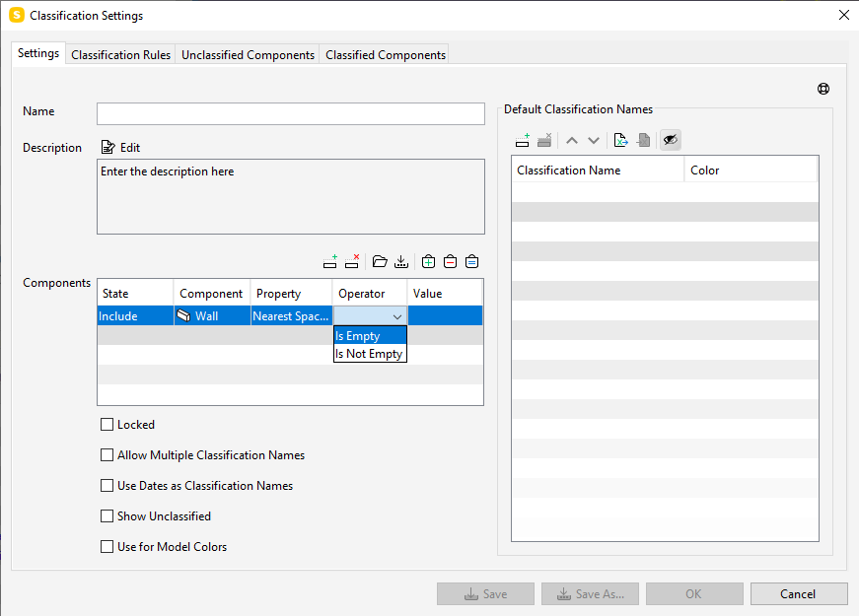Click the Cancel button
The image size is (859, 616).
pyautogui.click(x=799, y=594)
